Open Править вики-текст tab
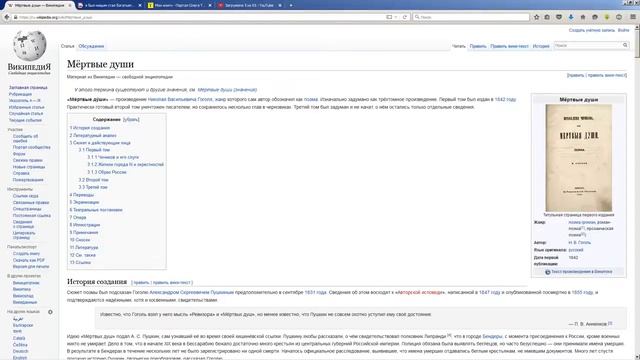Screen dimensions: 640x360 click(x=509, y=46)
